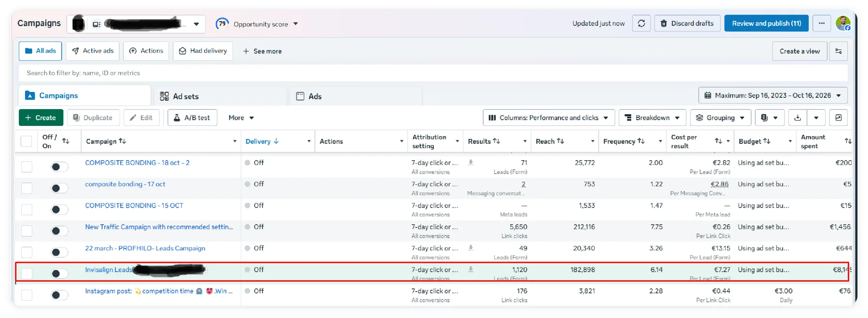Select all campaigns with header checkbox
Viewport: 868px width, 318px height.
point(27,141)
